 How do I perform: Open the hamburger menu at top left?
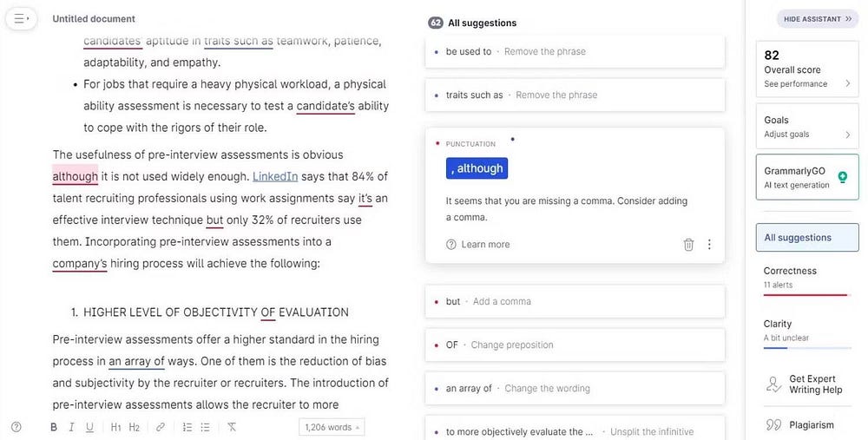[x=21, y=18]
